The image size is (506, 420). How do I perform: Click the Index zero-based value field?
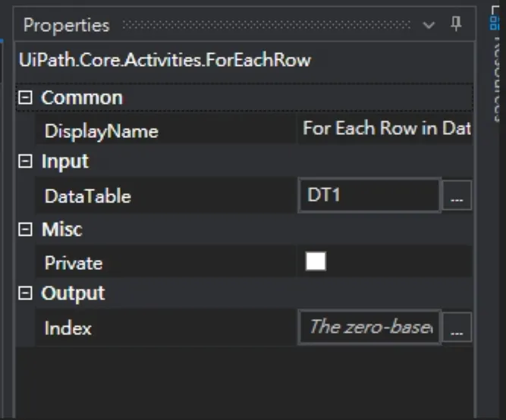click(x=369, y=328)
